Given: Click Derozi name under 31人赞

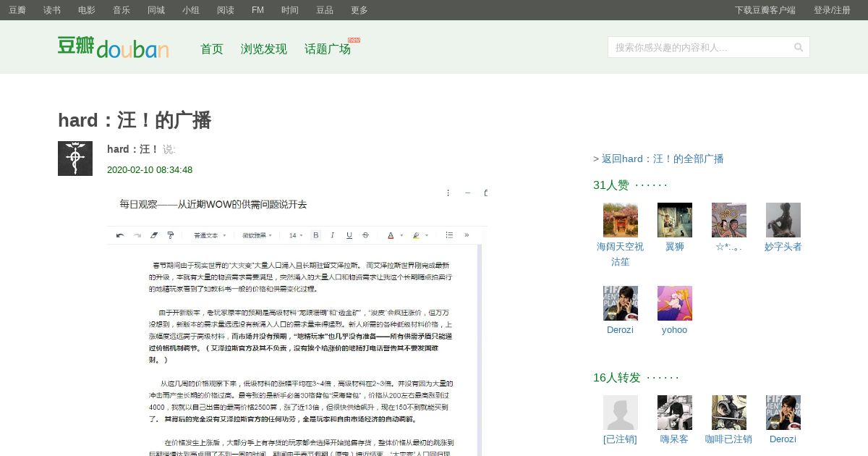Looking at the screenshot, I should pyautogui.click(x=621, y=330).
